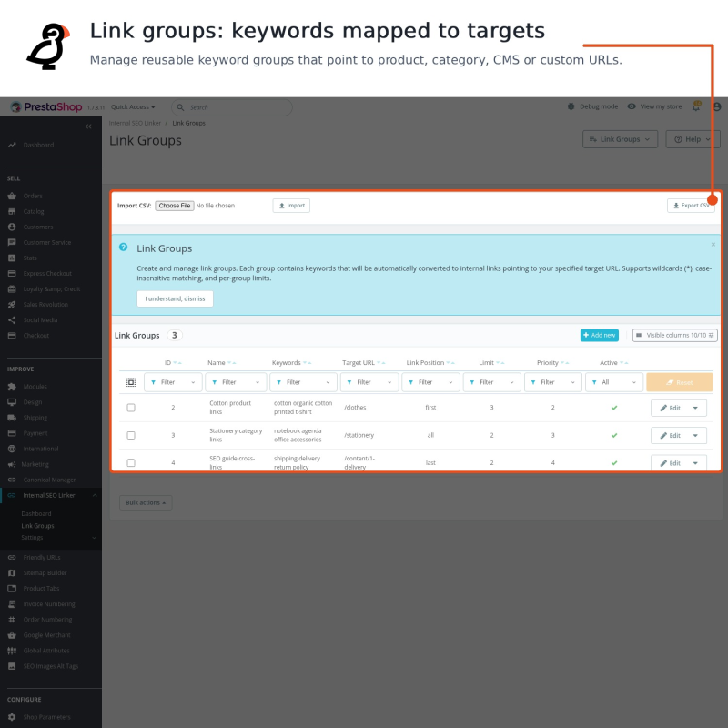Click the help question-mark icon in info box
The height and width of the screenshot is (728, 728).
[123, 247]
